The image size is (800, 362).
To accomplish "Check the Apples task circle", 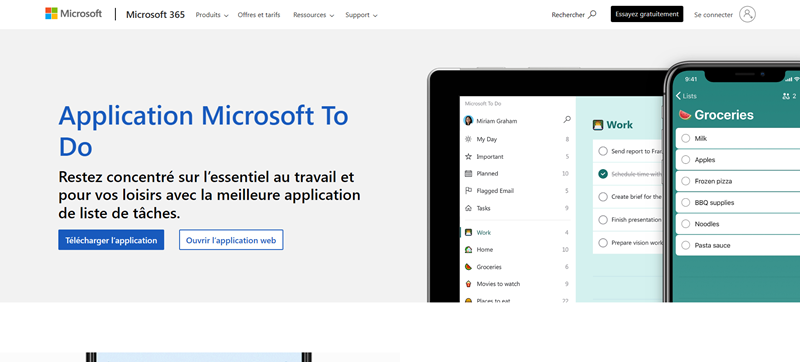I will click(686, 160).
